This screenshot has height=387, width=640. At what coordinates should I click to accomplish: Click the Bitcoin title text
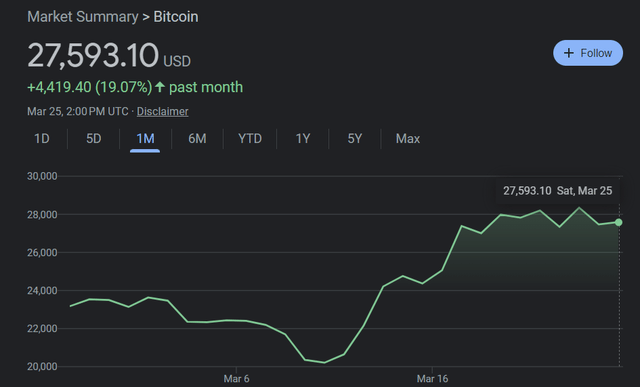coord(176,17)
